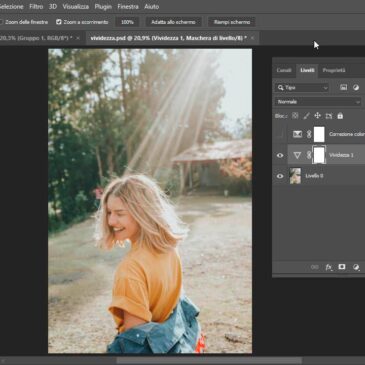
Task: Filter layers by adjustment layers icon
Action: tap(356, 87)
